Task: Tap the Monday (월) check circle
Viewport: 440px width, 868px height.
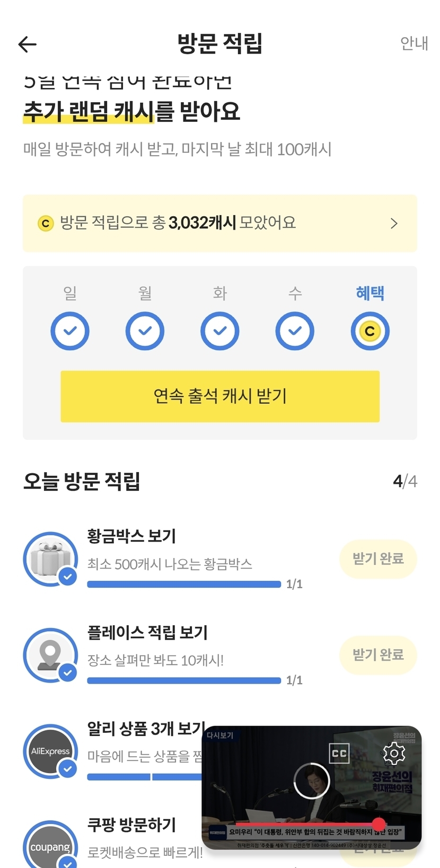Action: [x=145, y=331]
